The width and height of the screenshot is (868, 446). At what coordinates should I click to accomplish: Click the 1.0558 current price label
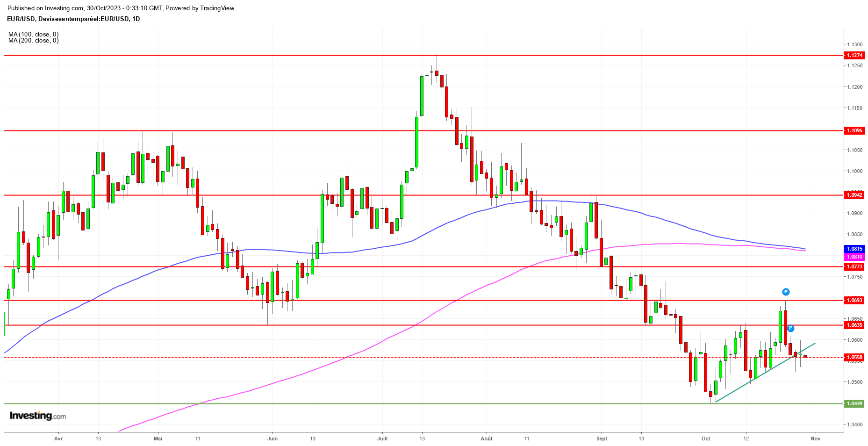(854, 357)
